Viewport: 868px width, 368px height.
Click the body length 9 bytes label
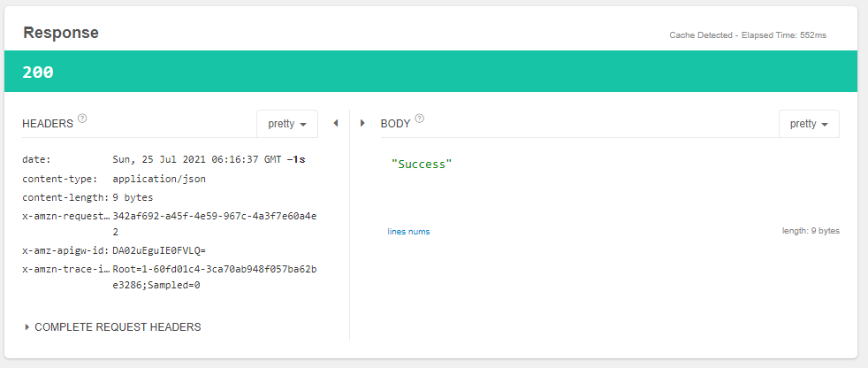click(x=810, y=231)
